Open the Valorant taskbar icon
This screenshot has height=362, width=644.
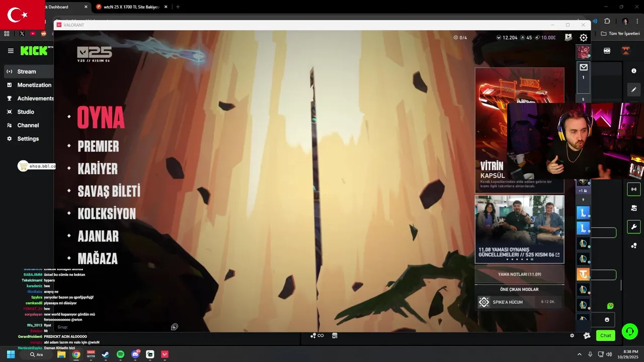click(x=165, y=354)
